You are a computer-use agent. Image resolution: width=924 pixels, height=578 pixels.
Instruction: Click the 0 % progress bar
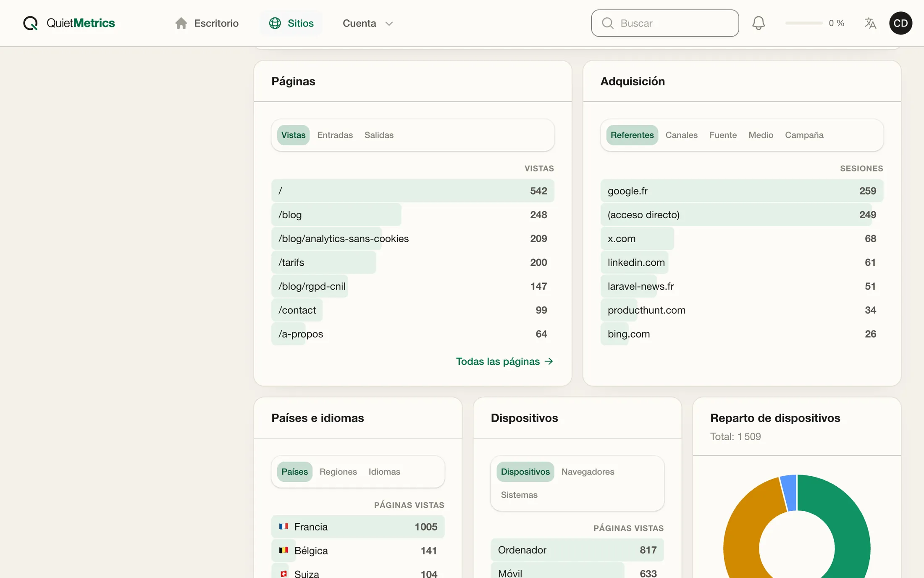[803, 23]
